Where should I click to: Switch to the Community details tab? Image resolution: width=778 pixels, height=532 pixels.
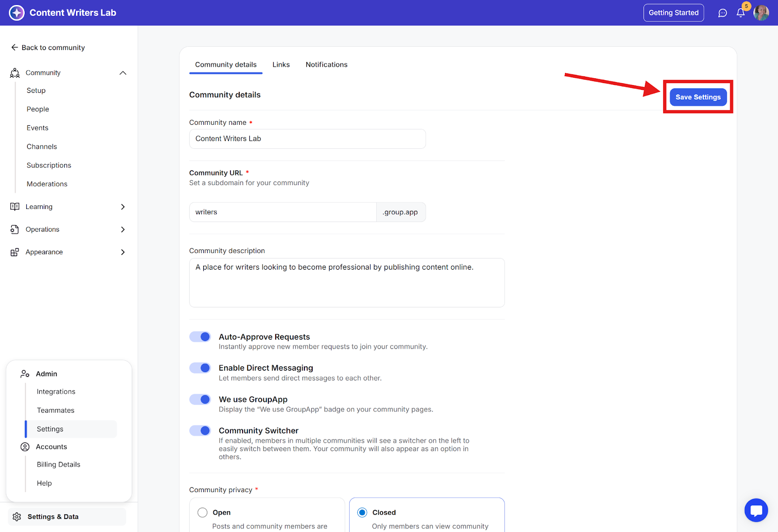[x=226, y=65]
